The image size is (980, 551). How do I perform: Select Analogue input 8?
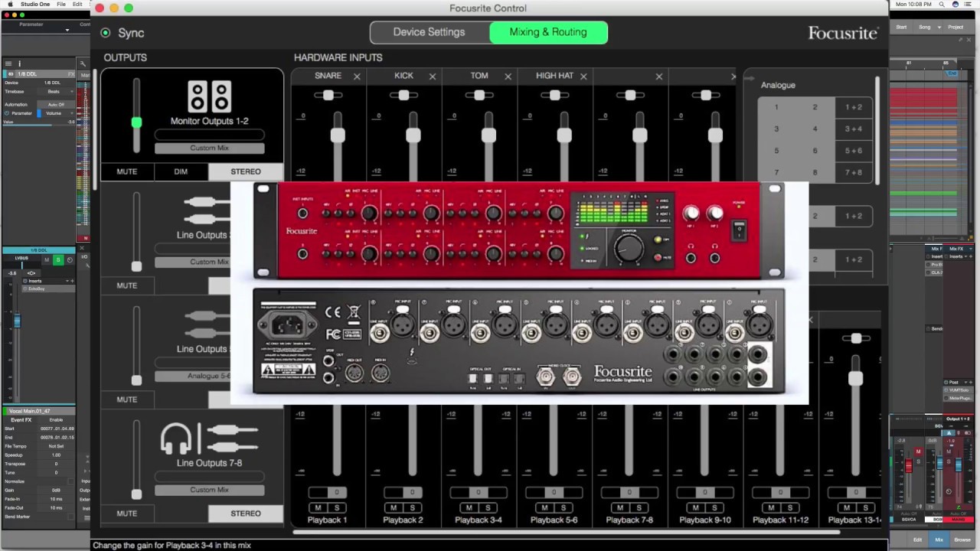[x=815, y=173]
